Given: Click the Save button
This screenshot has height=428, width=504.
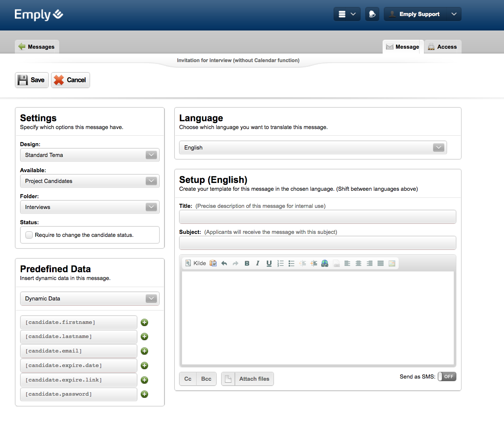Looking at the screenshot, I should (x=32, y=80).
